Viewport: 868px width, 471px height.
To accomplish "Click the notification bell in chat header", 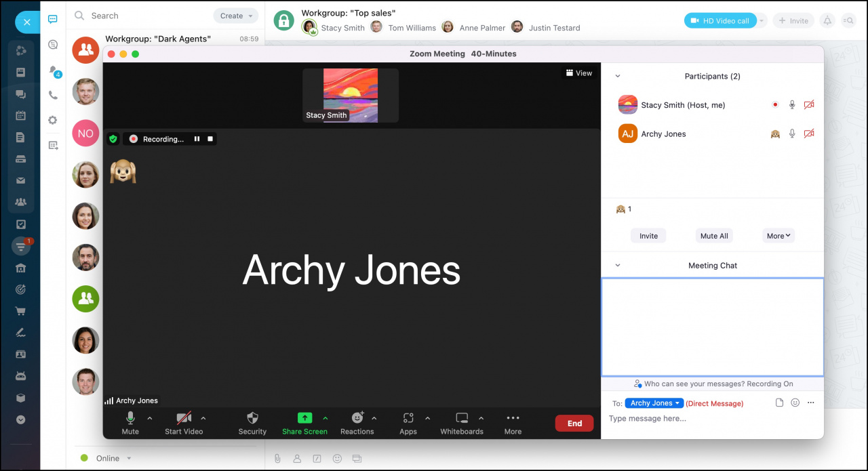I will [x=827, y=21].
